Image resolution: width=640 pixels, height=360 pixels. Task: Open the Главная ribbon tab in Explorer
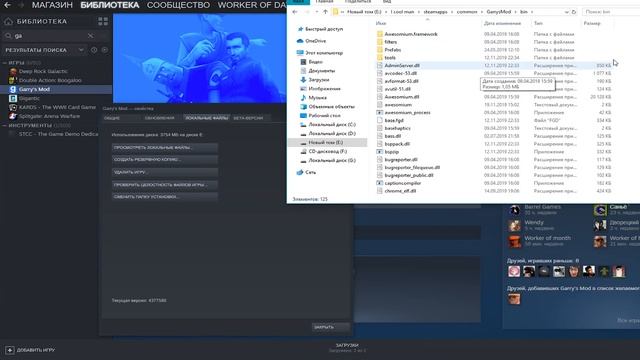pyautogui.click(x=324, y=2)
